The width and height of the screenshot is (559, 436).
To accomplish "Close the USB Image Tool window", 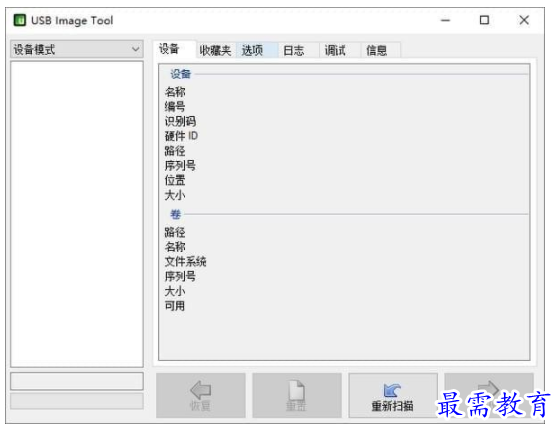I will pyautogui.click(x=524, y=20).
